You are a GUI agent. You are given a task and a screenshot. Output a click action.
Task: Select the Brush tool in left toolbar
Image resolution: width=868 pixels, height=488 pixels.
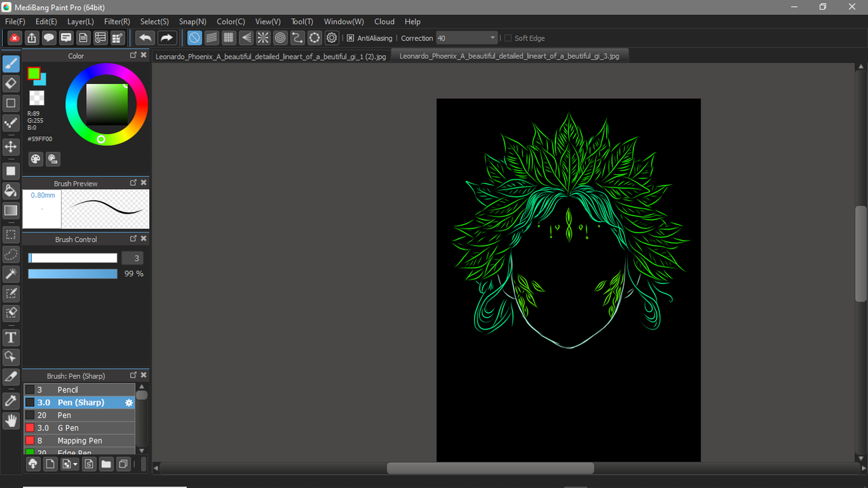[11, 64]
